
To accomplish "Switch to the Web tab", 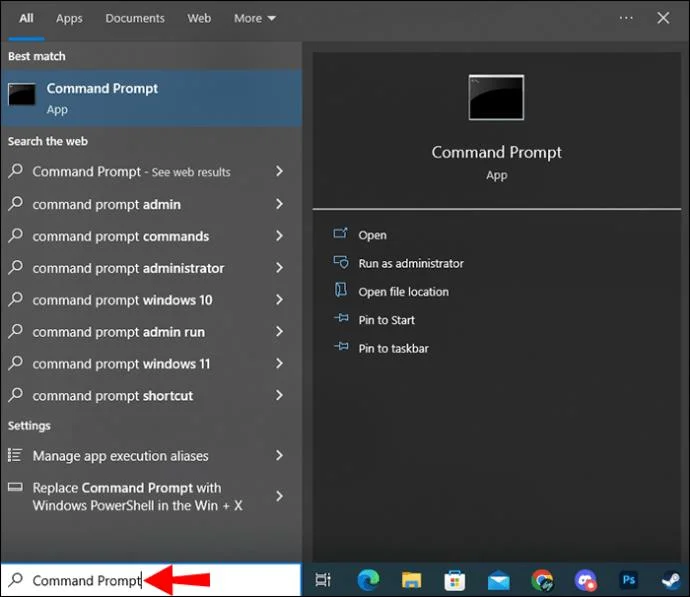I will (199, 18).
